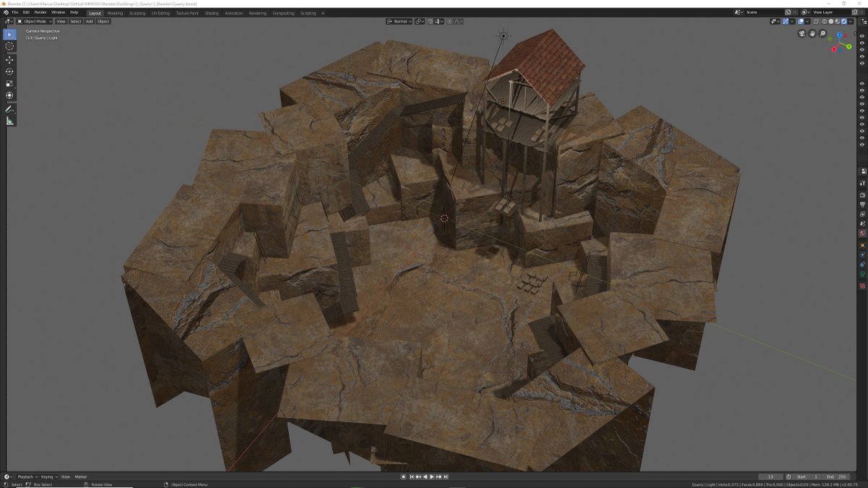Open the viewport Object menu

[x=103, y=21]
